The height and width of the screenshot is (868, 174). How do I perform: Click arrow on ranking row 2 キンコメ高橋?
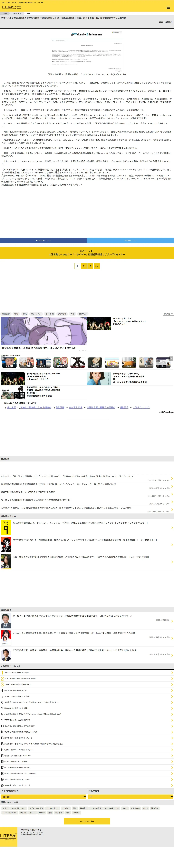[172, 678]
